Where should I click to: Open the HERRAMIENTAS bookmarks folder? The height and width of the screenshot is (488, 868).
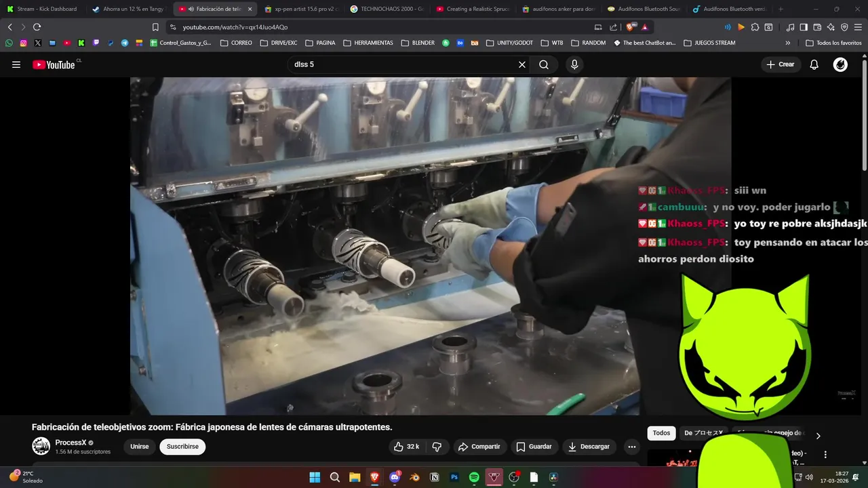368,43
